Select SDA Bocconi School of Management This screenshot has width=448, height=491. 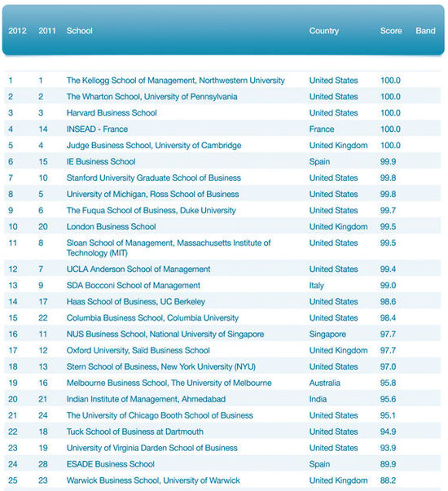pos(133,286)
